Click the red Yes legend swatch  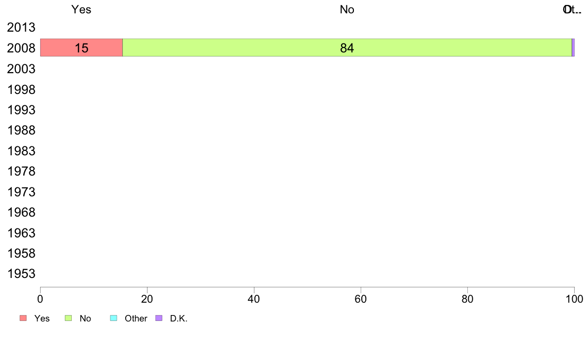click(x=23, y=318)
